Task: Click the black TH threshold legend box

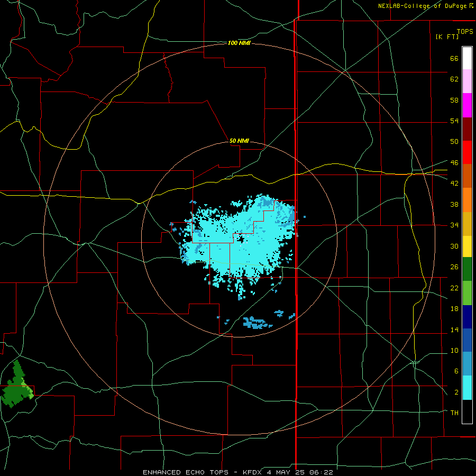Action: [x=467, y=411]
